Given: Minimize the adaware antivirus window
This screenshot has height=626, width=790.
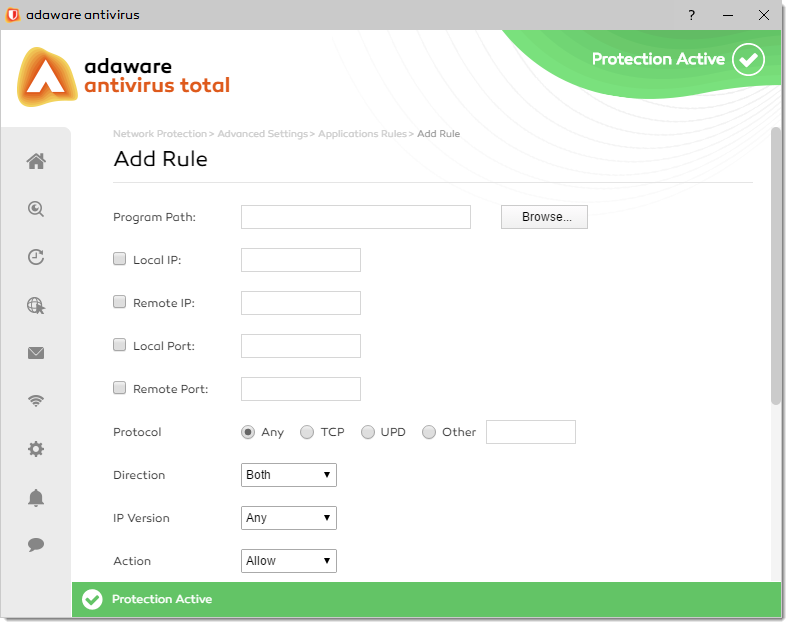Looking at the screenshot, I should tap(728, 15).
